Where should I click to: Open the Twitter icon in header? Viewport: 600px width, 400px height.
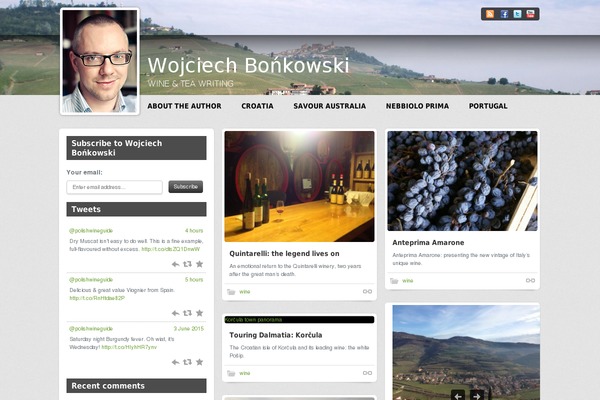pos(517,14)
